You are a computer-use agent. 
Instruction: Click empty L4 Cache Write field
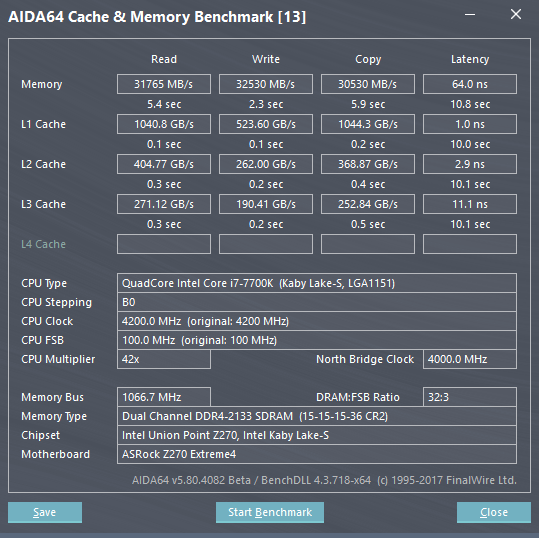click(266, 244)
